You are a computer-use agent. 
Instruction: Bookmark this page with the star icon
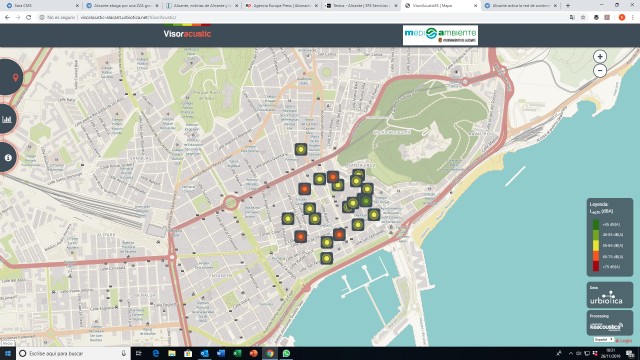coord(583,18)
